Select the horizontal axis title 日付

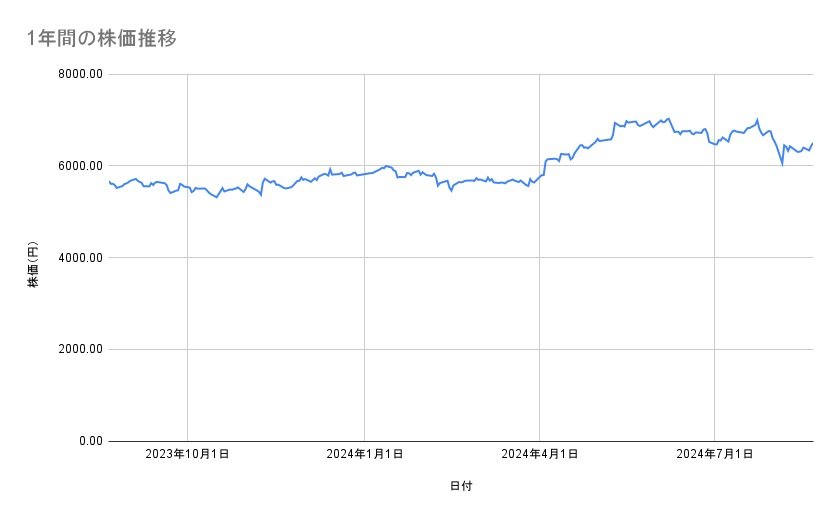tap(460, 486)
